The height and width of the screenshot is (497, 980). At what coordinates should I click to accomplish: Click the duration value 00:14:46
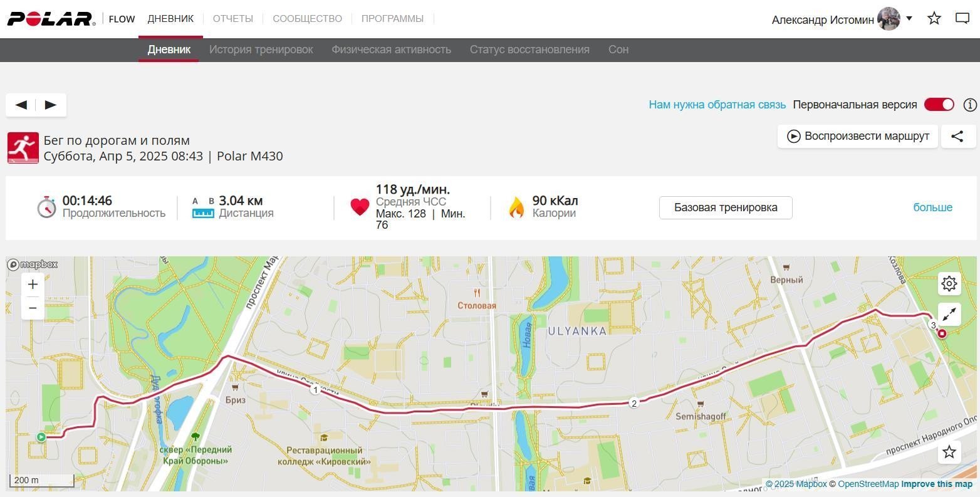tap(87, 201)
